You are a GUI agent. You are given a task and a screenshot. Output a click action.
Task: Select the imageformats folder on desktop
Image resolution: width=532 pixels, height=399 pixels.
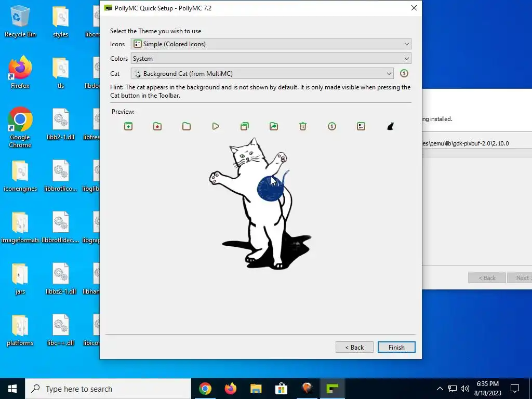(x=20, y=228)
